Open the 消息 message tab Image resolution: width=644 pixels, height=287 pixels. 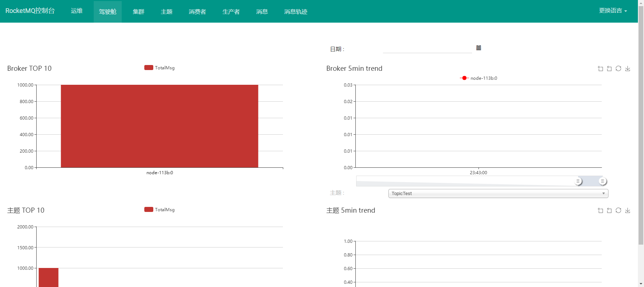pyautogui.click(x=262, y=11)
